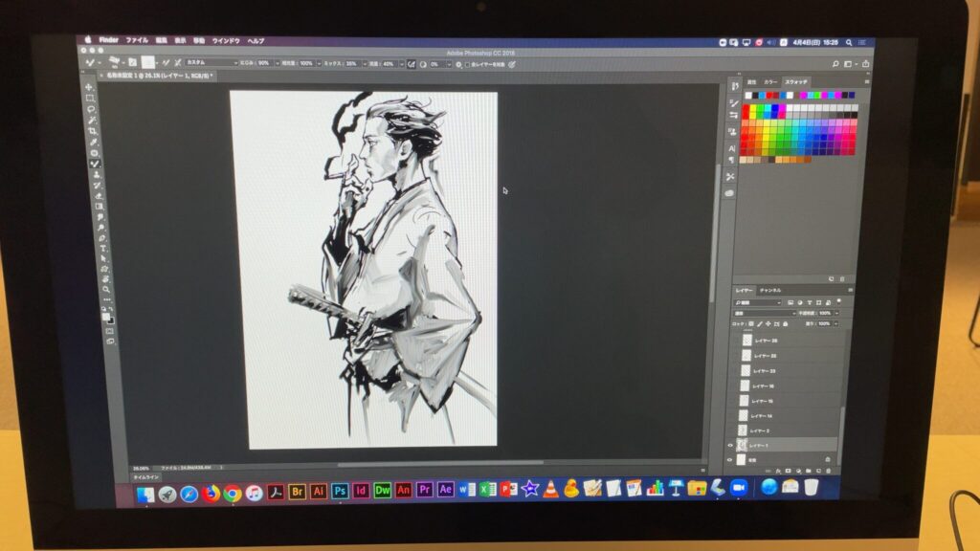Select the Type tool

pyautogui.click(x=103, y=249)
